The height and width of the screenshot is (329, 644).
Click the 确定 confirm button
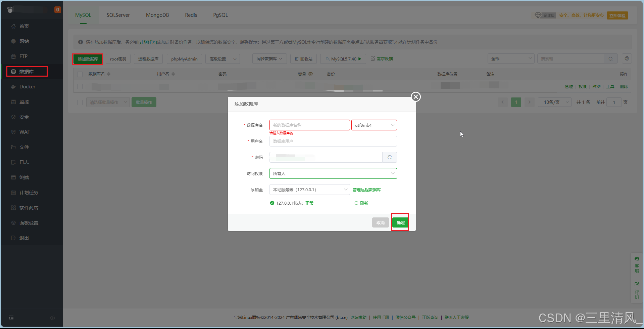coord(400,222)
